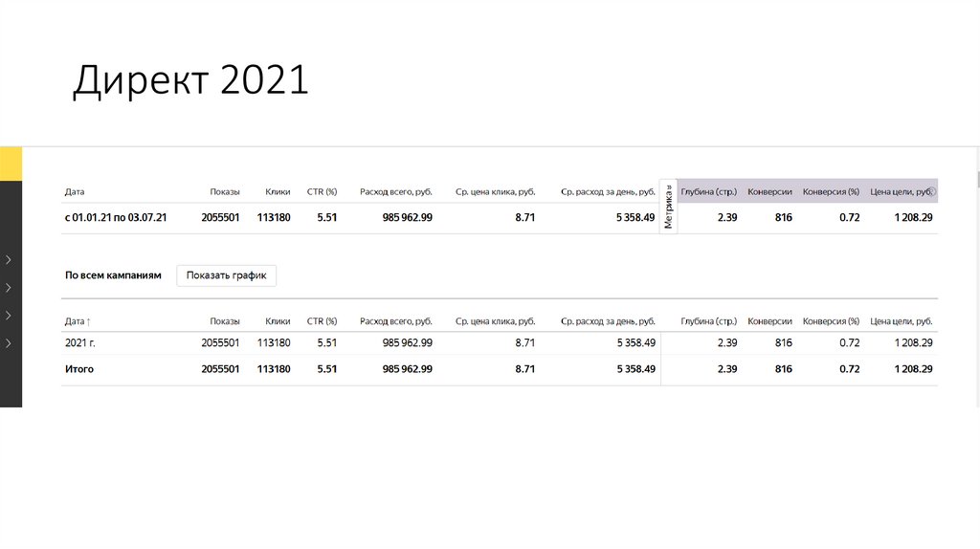Image resolution: width=980 pixels, height=549 pixels.
Task: Select 5 358.49 in the Итого row
Action: coord(636,369)
